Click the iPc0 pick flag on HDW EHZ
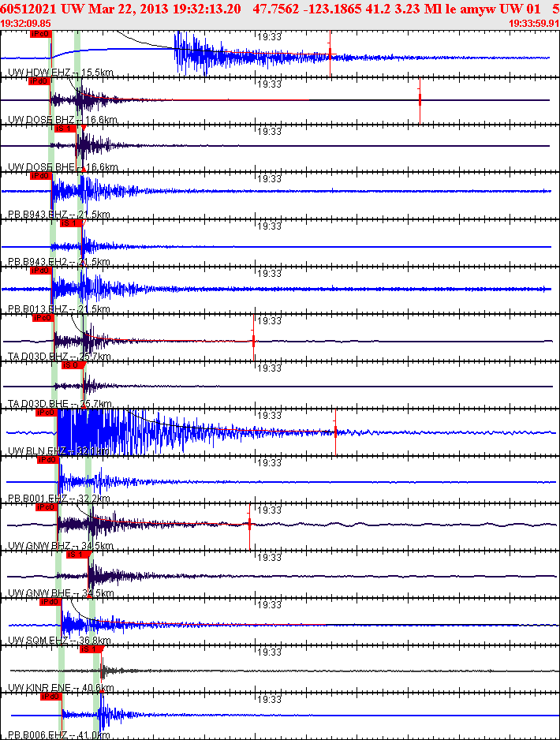 [x=40, y=35]
